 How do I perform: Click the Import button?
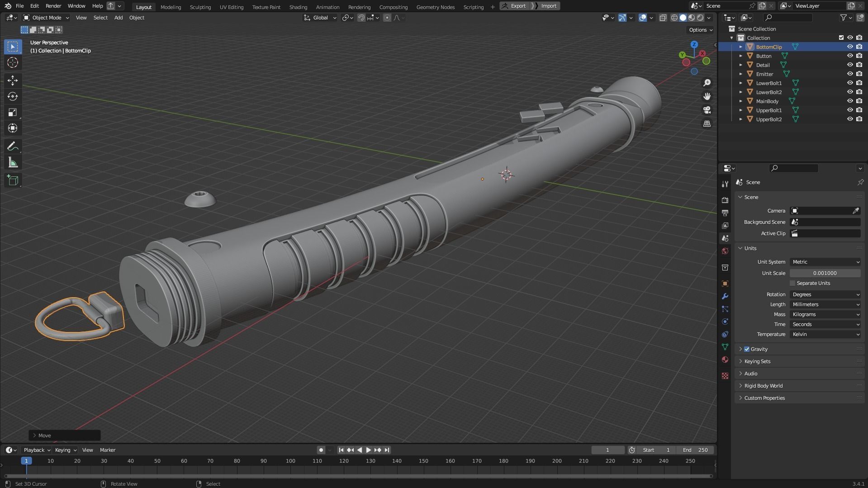pyautogui.click(x=545, y=6)
